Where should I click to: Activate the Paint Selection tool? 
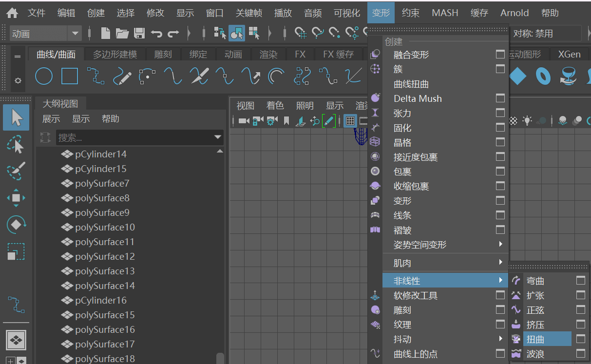(x=16, y=171)
